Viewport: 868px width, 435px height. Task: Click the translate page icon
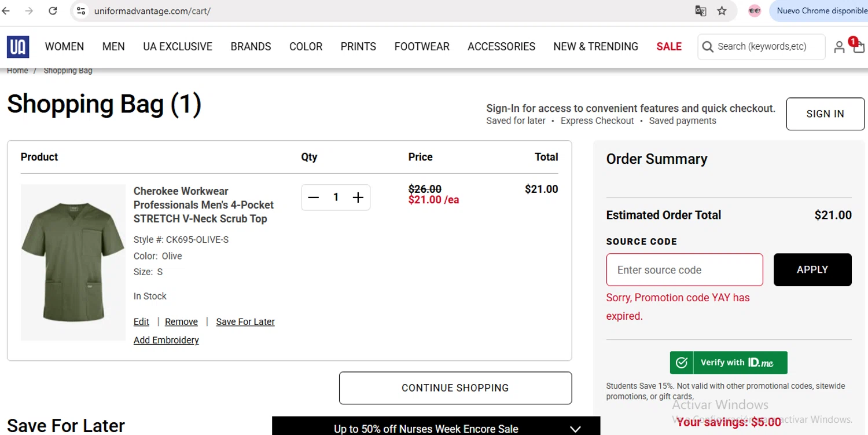pyautogui.click(x=700, y=11)
